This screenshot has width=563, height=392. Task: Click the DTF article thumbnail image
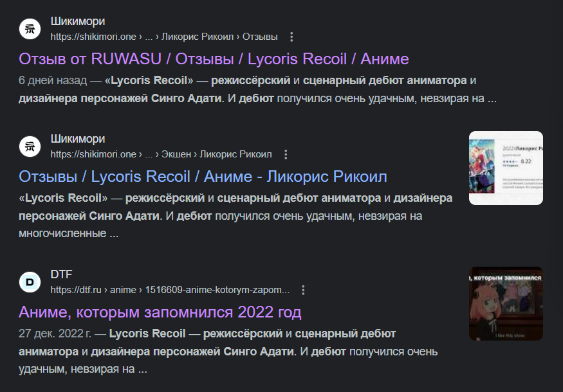[x=506, y=303]
